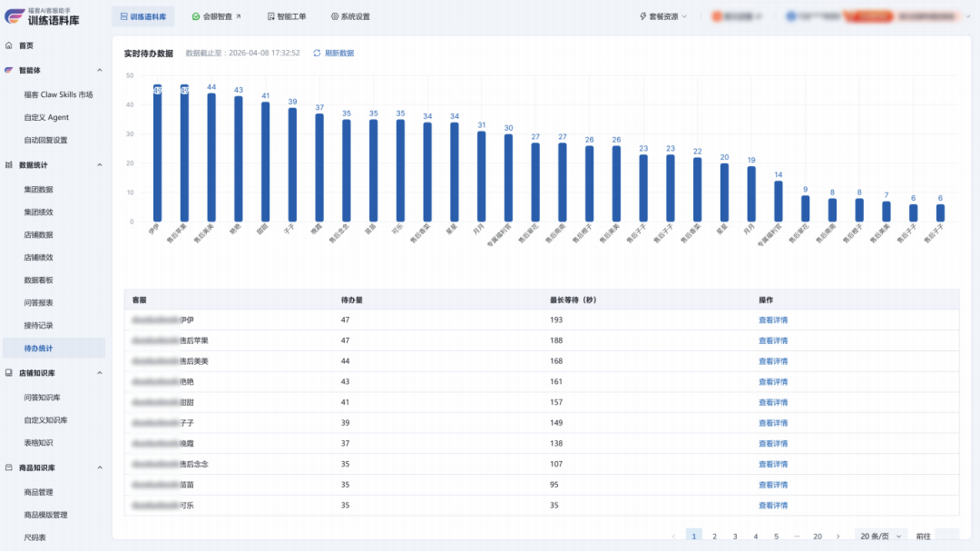Open the 20 条/页 page size dropdown
980x551 pixels.
click(x=880, y=536)
